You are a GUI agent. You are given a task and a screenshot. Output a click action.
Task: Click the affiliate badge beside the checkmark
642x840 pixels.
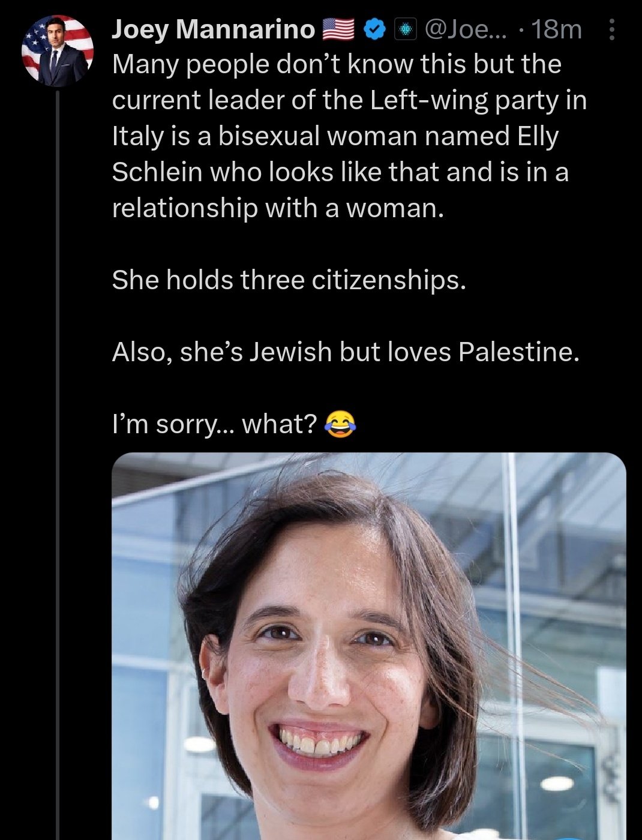pos(405,29)
